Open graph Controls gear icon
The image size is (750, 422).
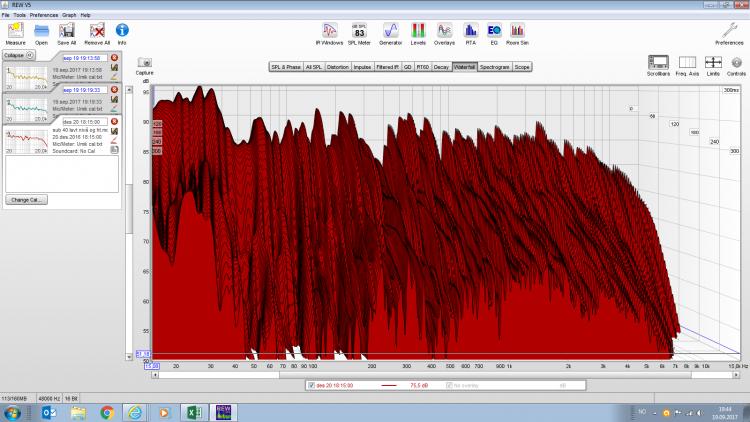point(736,63)
